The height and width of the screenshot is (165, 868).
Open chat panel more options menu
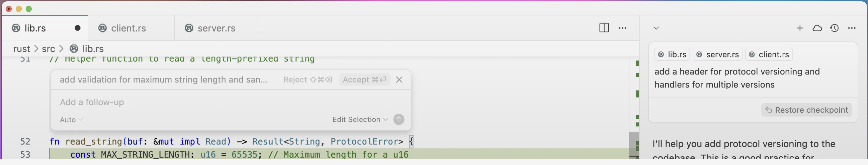point(852,28)
